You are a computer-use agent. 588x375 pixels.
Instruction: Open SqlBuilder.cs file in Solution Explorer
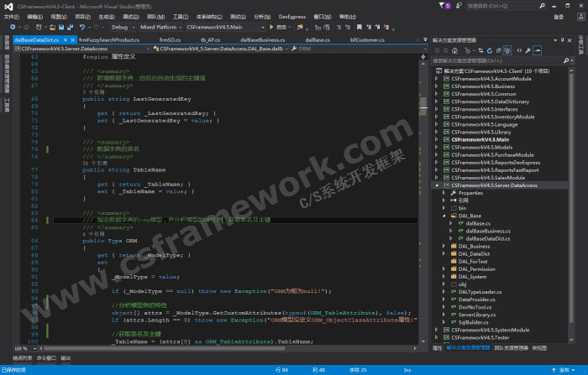[x=476, y=322]
